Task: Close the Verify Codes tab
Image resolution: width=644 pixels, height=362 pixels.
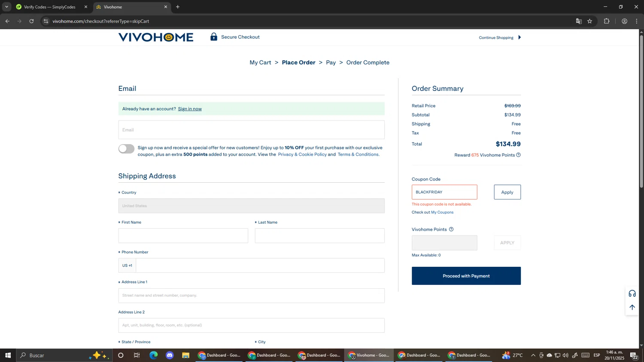Action: click(85, 7)
